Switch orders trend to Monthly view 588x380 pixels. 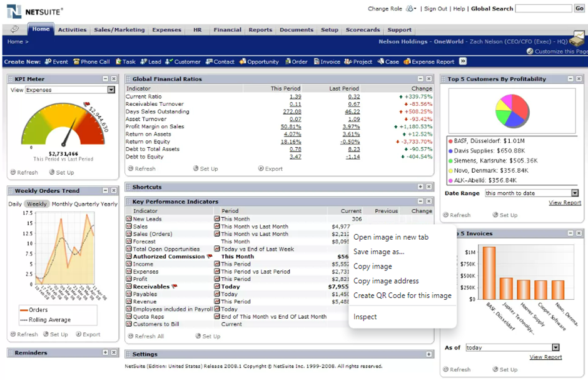tap(62, 204)
